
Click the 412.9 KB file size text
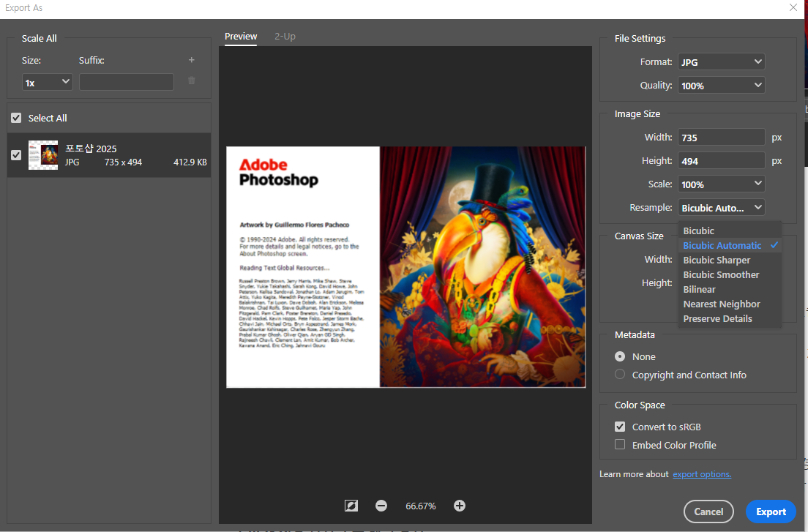[x=190, y=162]
